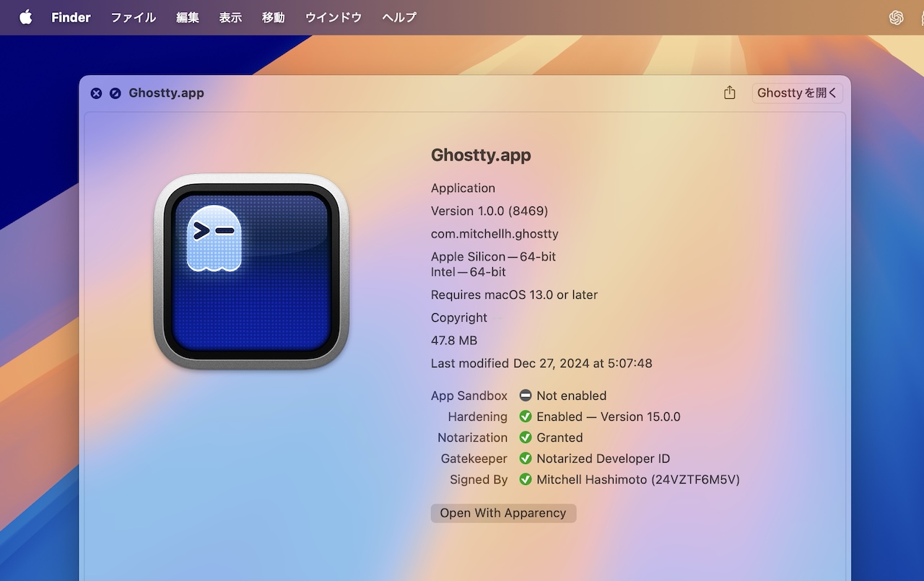This screenshot has width=924, height=581.
Task: Click the Apple Silicon—64-bit text
Action: point(493,256)
